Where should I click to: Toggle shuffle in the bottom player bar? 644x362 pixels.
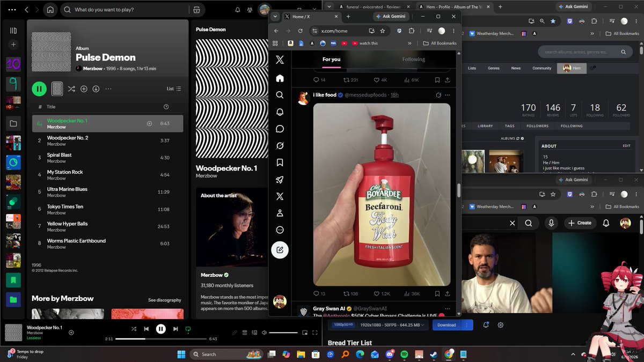tap(134, 329)
